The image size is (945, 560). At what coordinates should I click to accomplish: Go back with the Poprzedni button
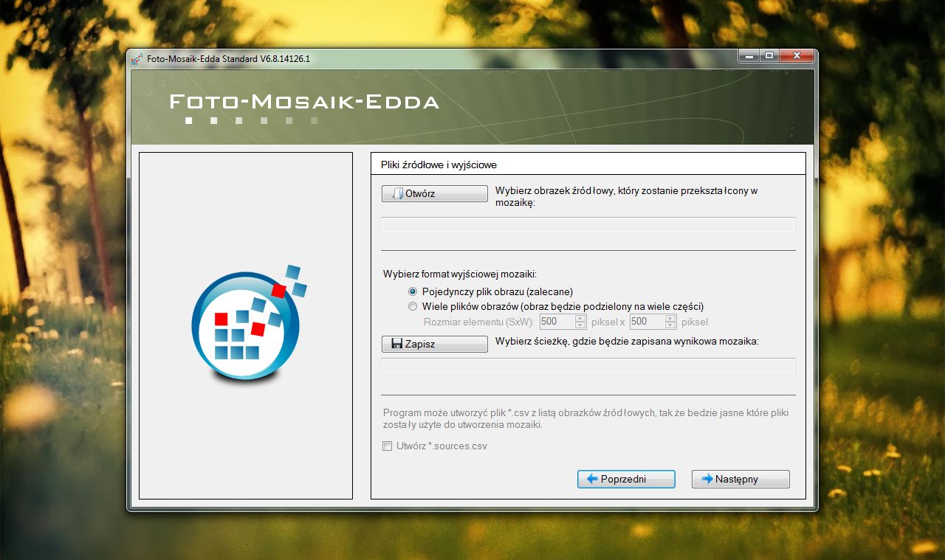[x=626, y=479]
